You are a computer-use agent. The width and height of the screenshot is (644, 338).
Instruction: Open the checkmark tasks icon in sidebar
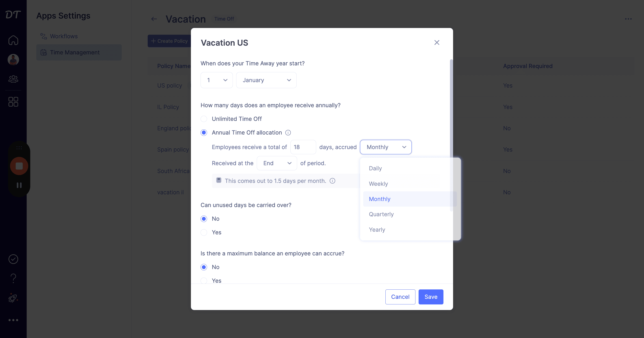13,259
